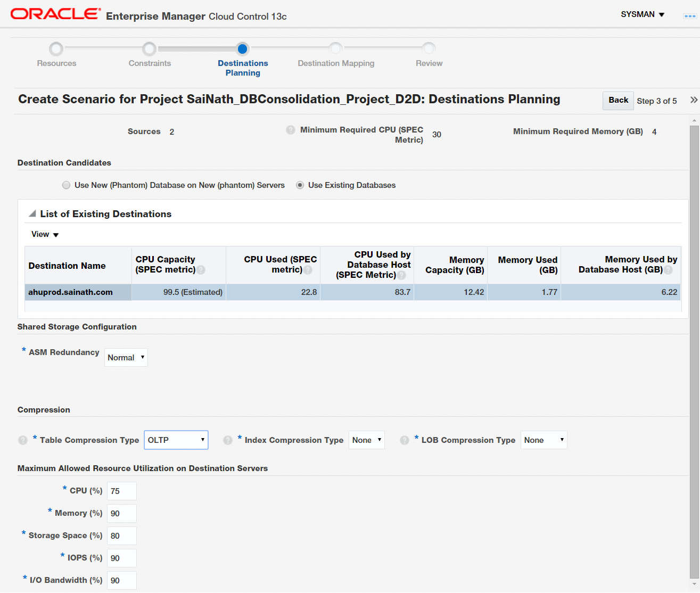Click the Memory (%) input field
The width and height of the screenshot is (700, 593).
(x=122, y=514)
